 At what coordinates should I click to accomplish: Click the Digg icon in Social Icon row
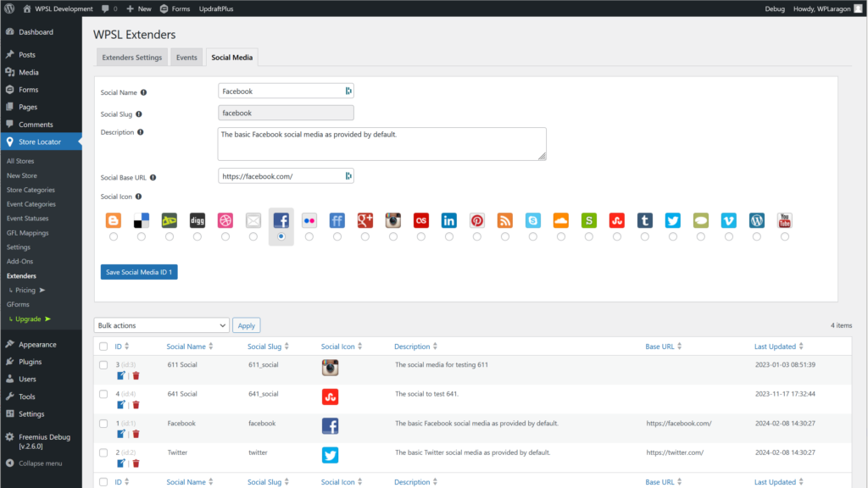[x=198, y=220]
